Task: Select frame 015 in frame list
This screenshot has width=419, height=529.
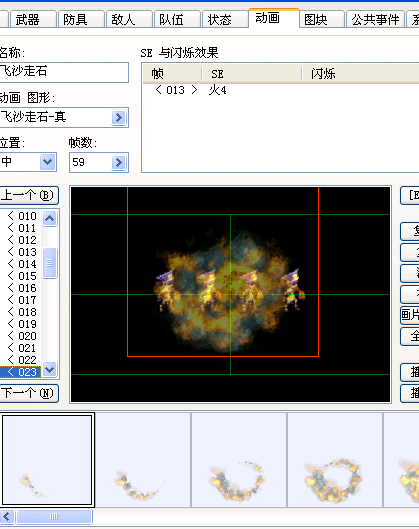Action: pos(21,276)
